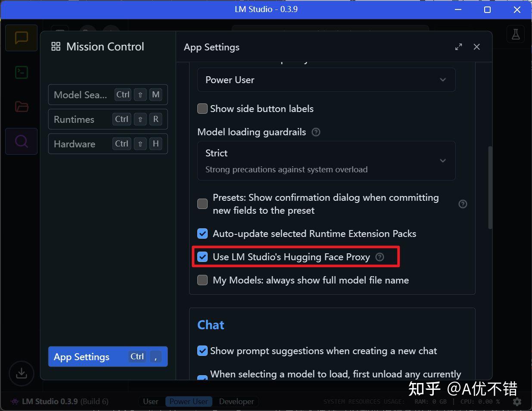Select the Developer terminal icon in sidebar
This screenshot has height=411, width=532.
click(21, 72)
